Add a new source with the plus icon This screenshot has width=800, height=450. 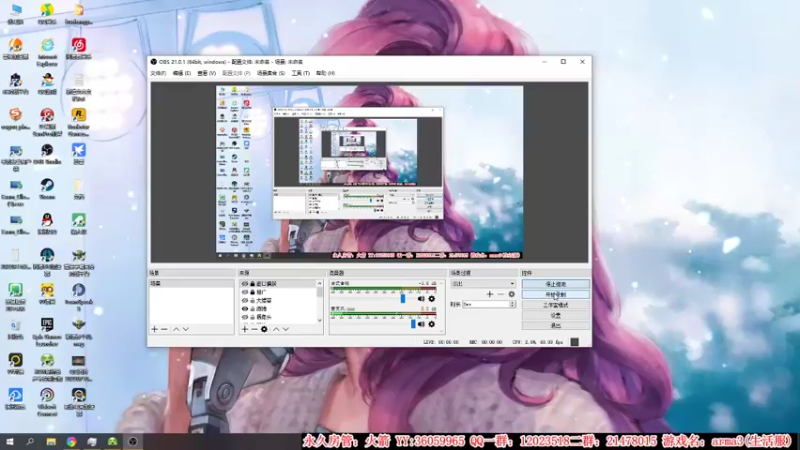(x=244, y=330)
